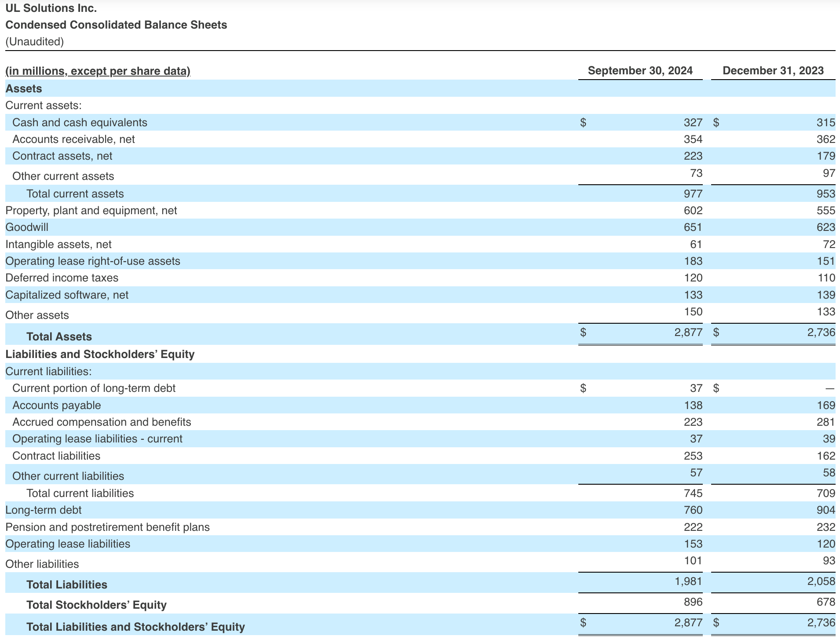Select accounts payable value 169

(825, 405)
